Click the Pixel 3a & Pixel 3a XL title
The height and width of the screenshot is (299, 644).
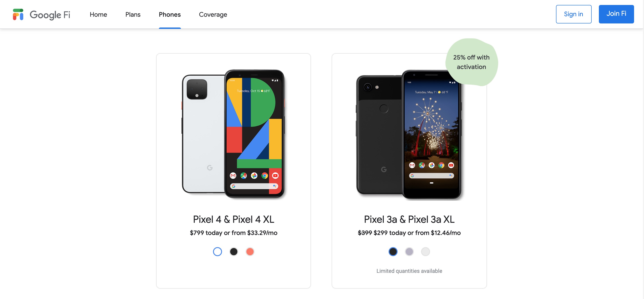coord(409,219)
